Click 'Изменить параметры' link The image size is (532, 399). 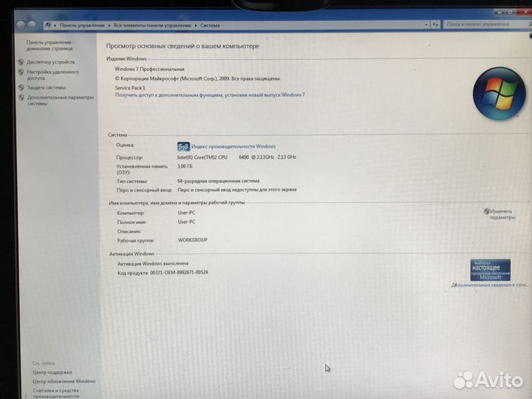[x=502, y=214]
